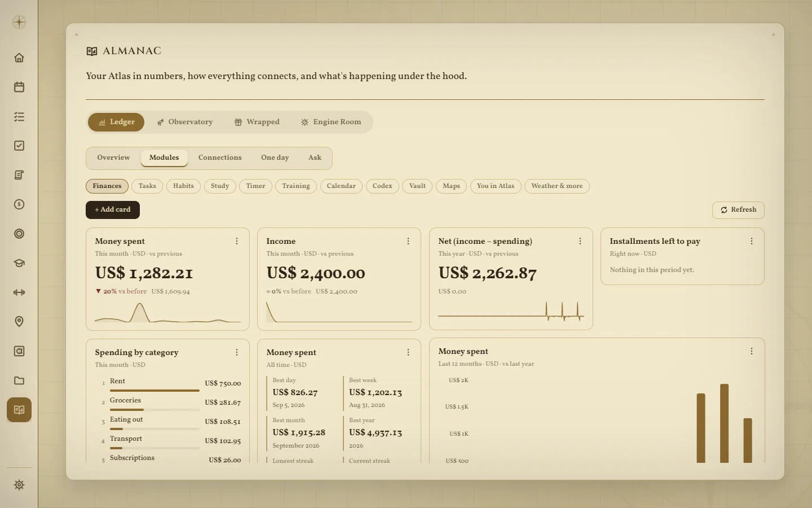Open the map pin icon in sidebar

(x=19, y=322)
